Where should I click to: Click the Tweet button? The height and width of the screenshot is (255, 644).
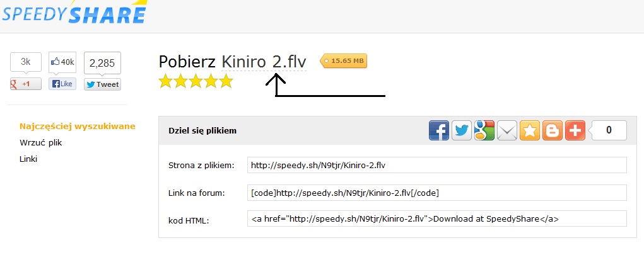(102, 84)
